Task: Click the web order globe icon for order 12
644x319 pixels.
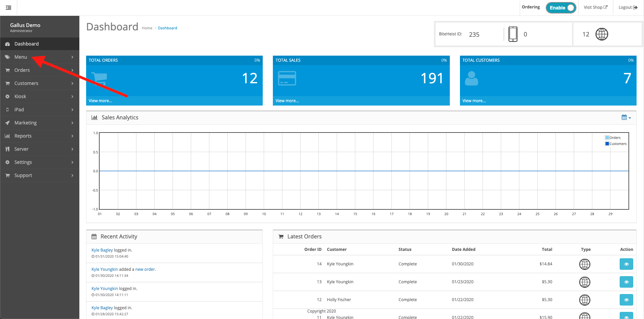Action: (x=585, y=300)
